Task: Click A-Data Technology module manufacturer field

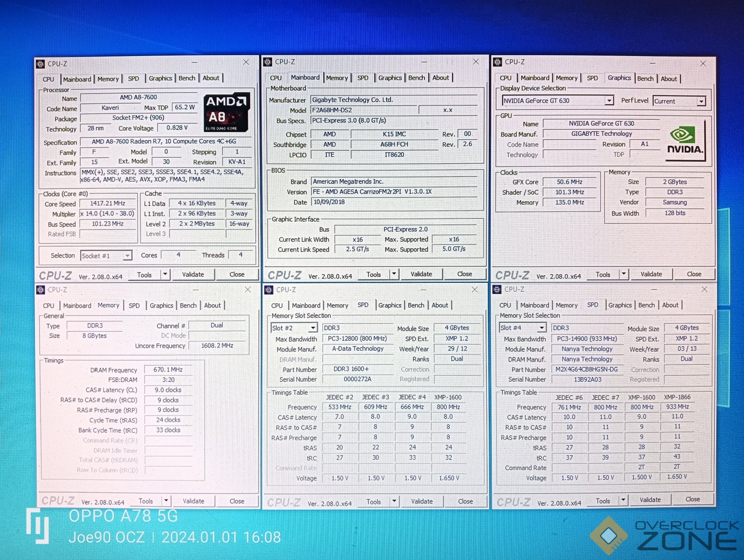Action: [358, 349]
